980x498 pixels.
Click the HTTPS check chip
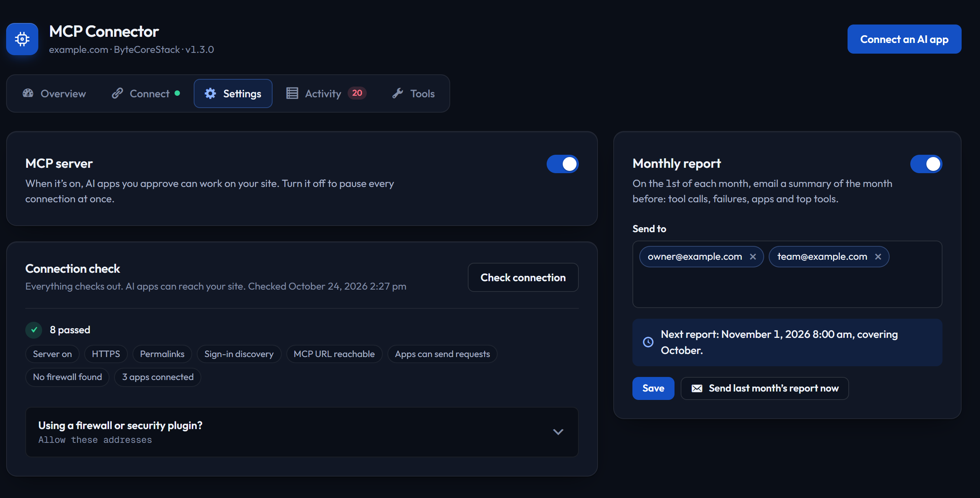pos(106,354)
